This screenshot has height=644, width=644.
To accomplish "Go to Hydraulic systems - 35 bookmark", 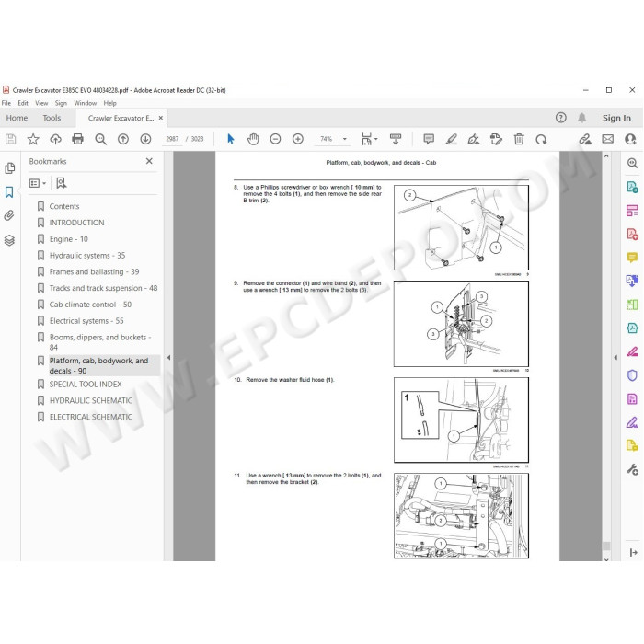I will click(87, 256).
